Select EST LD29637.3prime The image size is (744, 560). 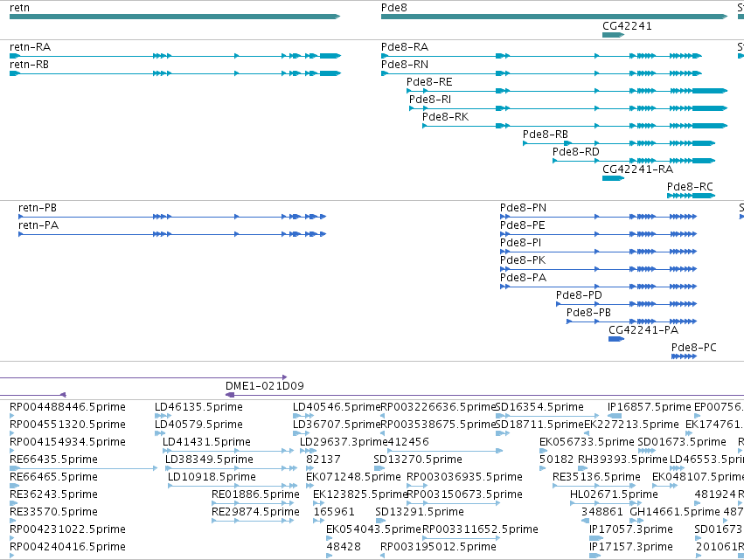(344, 442)
